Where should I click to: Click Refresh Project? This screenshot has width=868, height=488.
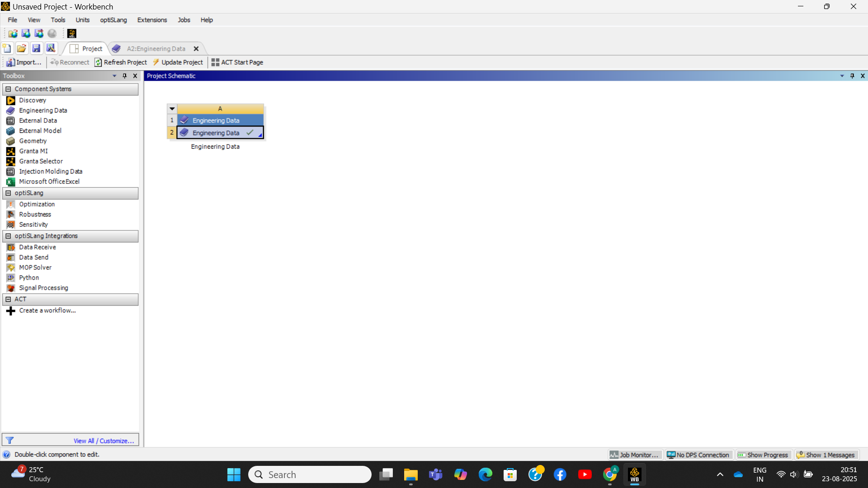(x=121, y=62)
